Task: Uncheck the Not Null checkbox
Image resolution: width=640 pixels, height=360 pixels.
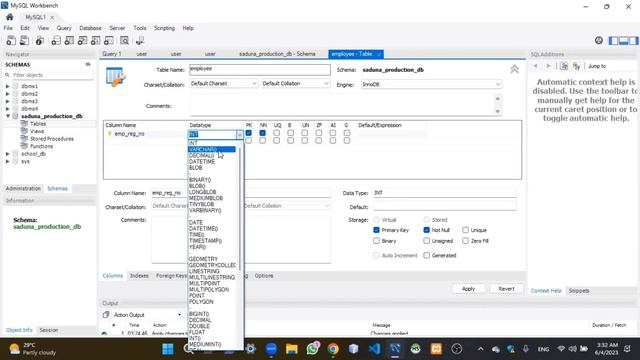Action: 427,230
